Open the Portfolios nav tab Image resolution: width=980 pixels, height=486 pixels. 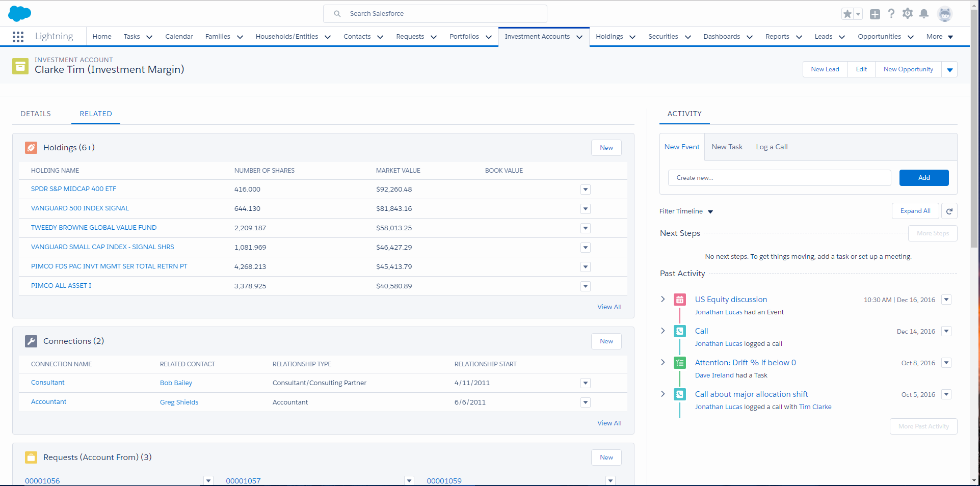[x=464, y=37]
